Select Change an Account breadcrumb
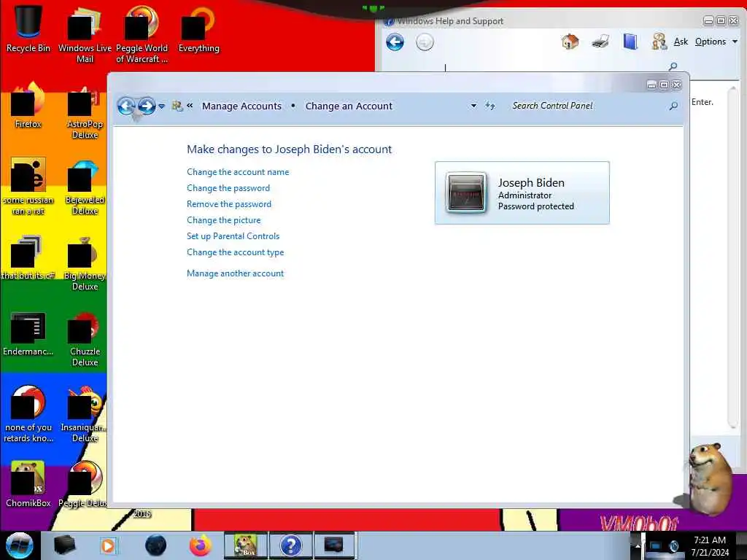Viewport: 747px width, 560px height. [x=349, y=106]
